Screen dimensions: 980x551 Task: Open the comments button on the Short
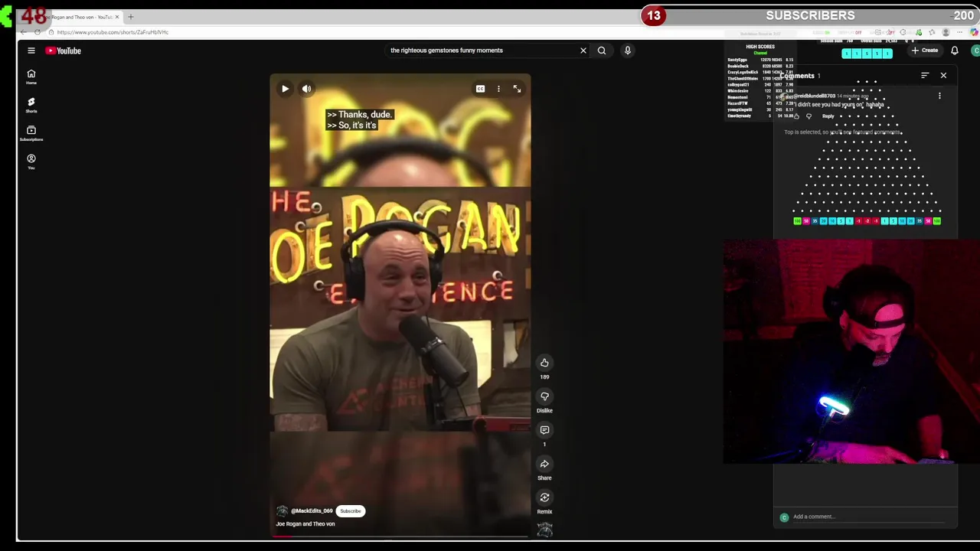click(544, 430)
